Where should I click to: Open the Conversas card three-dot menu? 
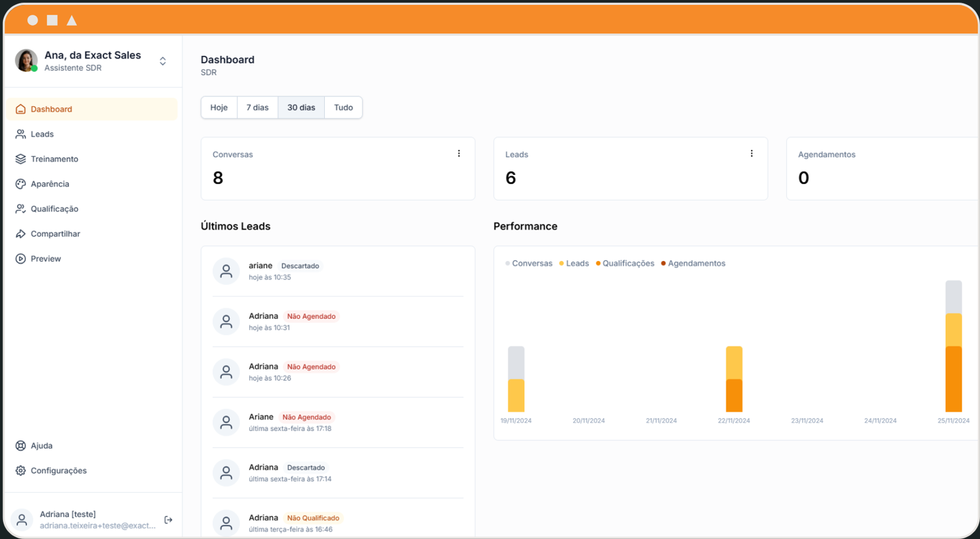[459, 154]
